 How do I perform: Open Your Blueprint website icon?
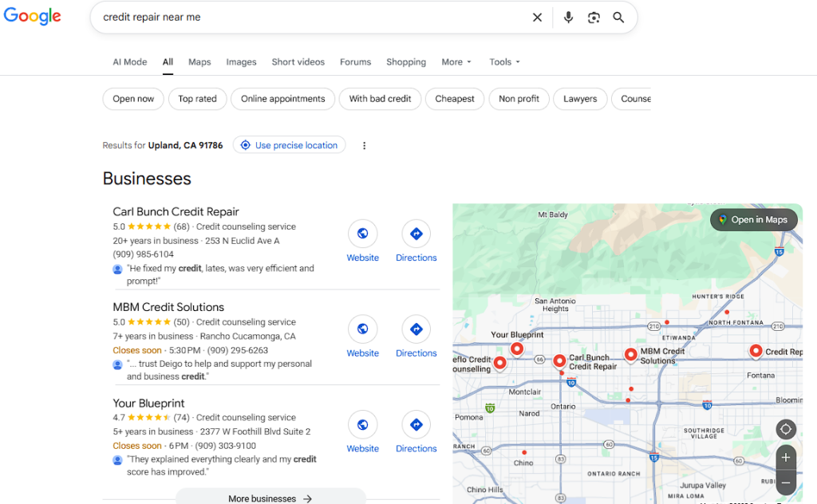(x=363, y=425)
